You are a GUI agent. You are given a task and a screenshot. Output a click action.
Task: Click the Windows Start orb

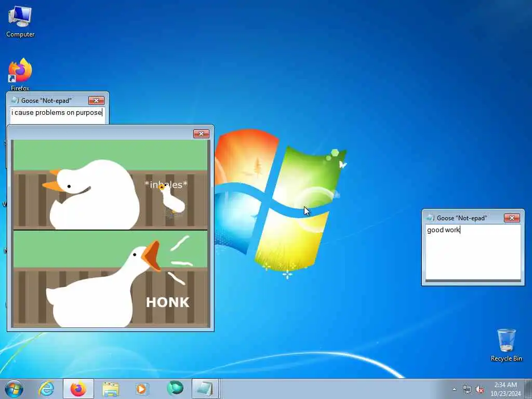[14, 389]
